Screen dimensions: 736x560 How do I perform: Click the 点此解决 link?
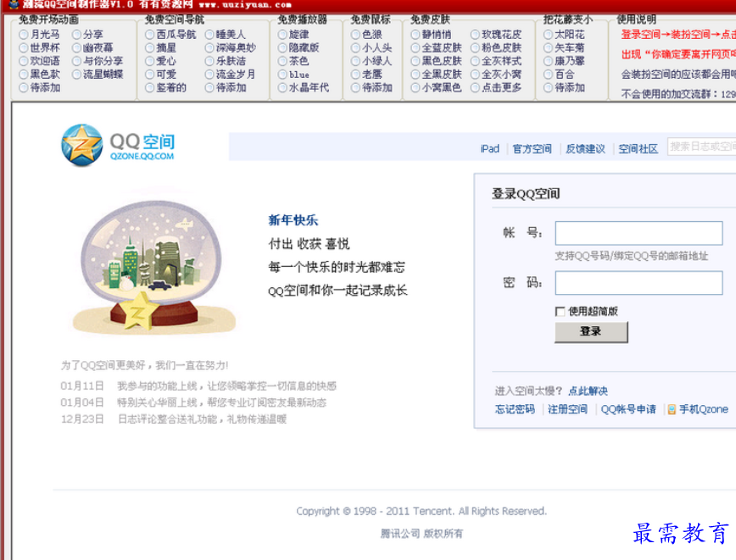588,391
